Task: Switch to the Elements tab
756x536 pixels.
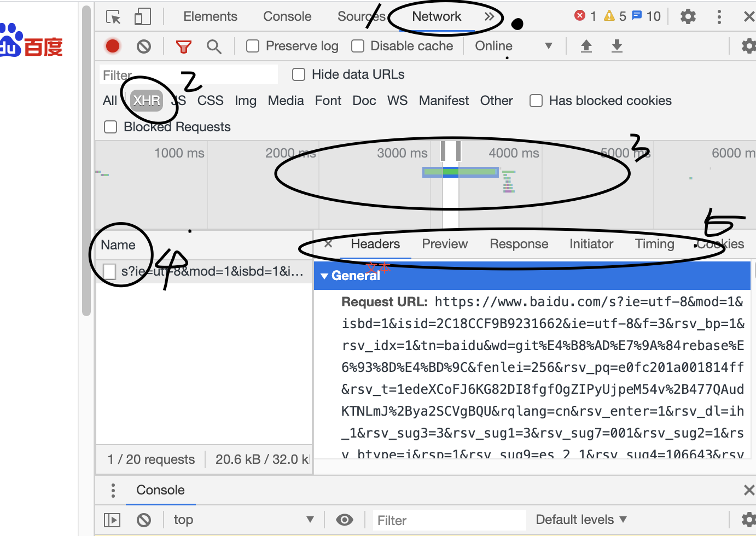Action: pyautogui.click(x=210, y=16)
